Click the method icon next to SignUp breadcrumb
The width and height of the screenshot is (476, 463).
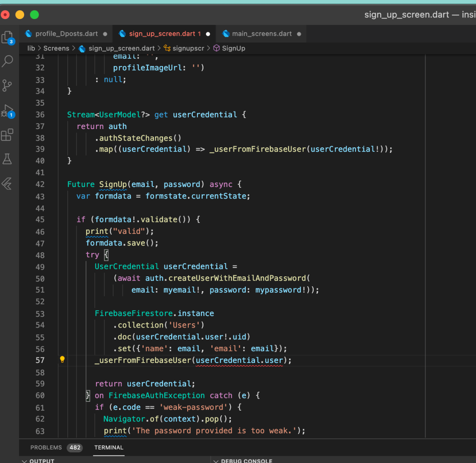pyautogui.click(x=217, y=48)
